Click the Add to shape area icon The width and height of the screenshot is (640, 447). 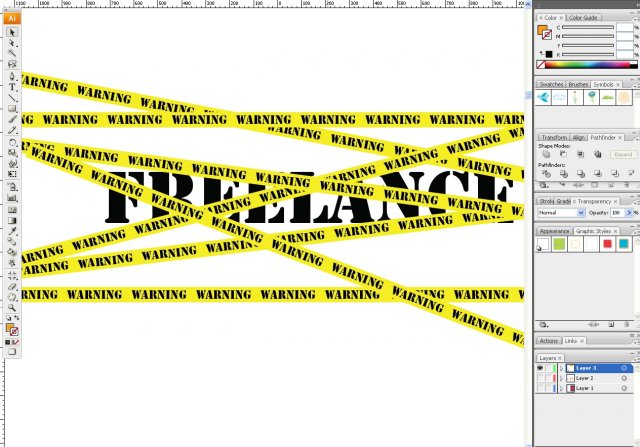tap(546, 154)
